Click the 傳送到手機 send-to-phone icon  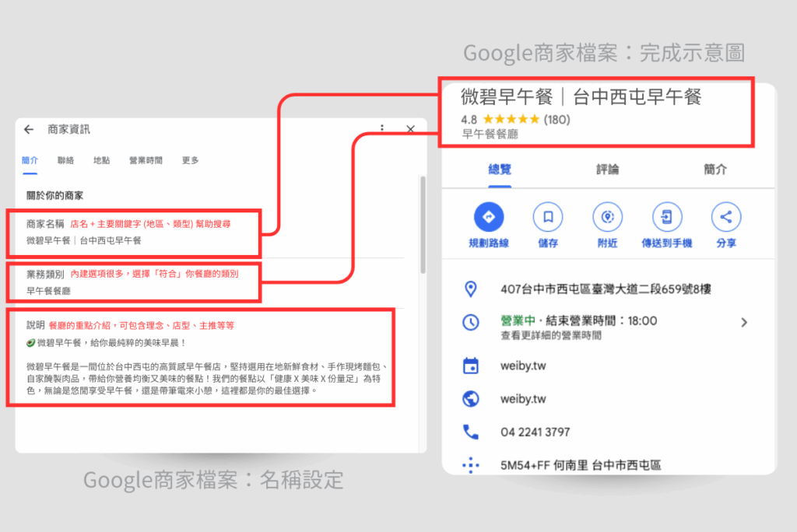pos(666,217)
